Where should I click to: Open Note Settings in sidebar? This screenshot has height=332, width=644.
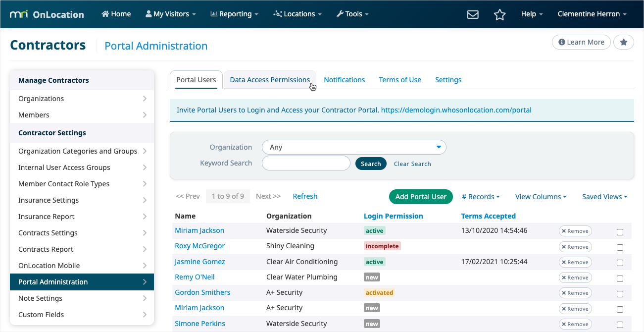[x=82, y=298]
